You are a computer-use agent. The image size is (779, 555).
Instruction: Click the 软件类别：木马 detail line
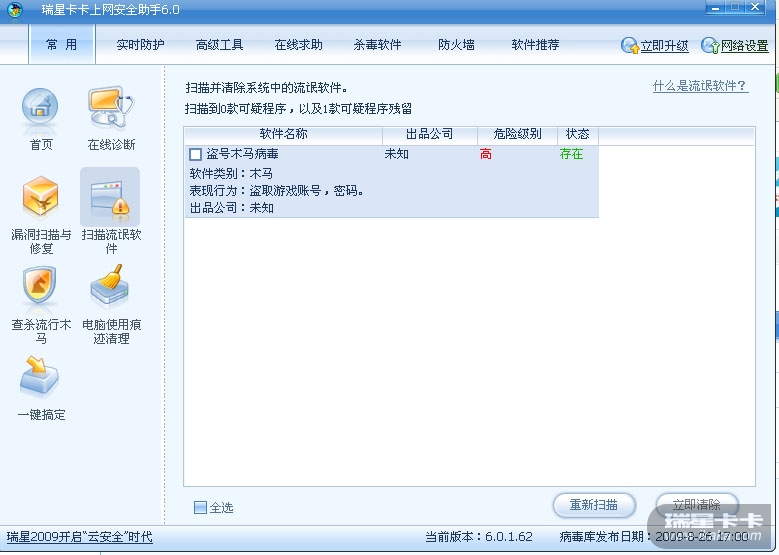click(231, 173)
